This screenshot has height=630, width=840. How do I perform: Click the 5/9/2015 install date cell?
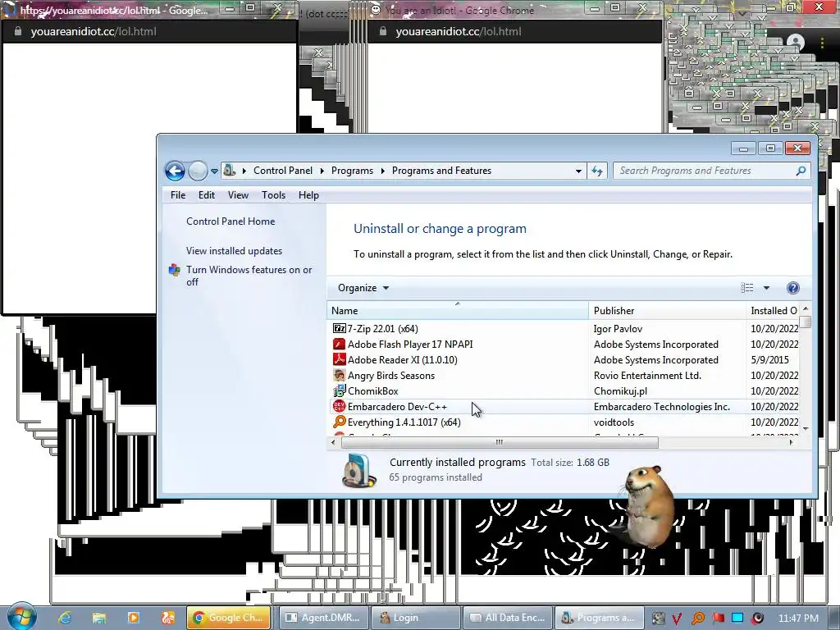tap(769, 359)
